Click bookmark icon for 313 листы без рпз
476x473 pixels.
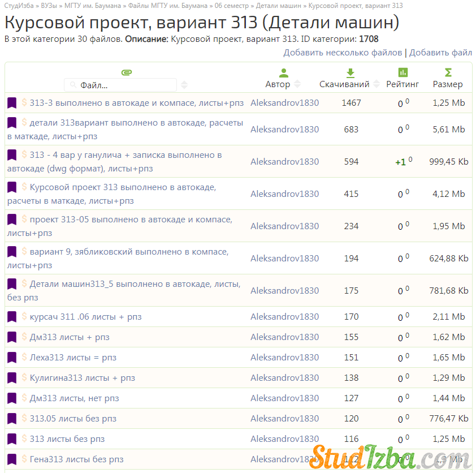tap(12, 438)
